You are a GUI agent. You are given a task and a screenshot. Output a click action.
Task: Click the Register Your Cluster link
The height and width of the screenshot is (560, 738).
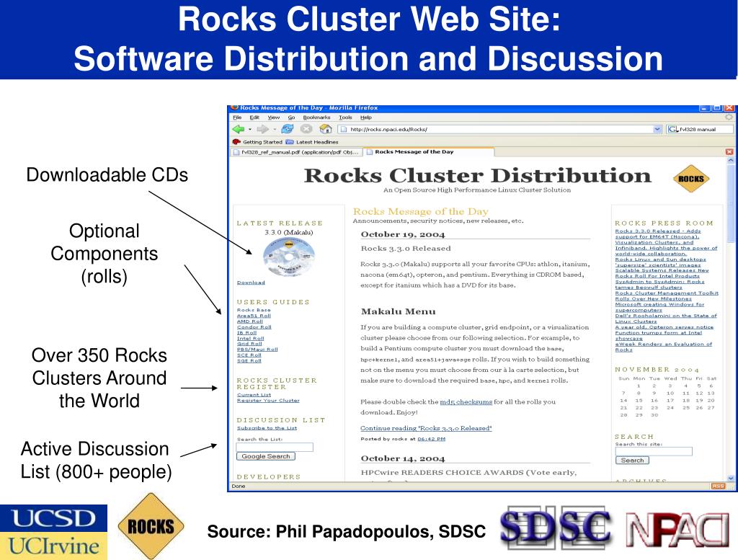click(268, 401)
